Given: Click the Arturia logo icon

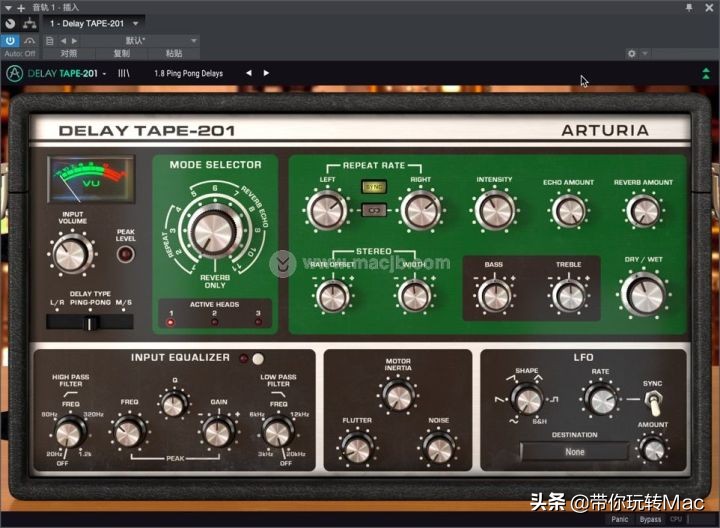Looking at the screenshot, I should tap(14, 73).
